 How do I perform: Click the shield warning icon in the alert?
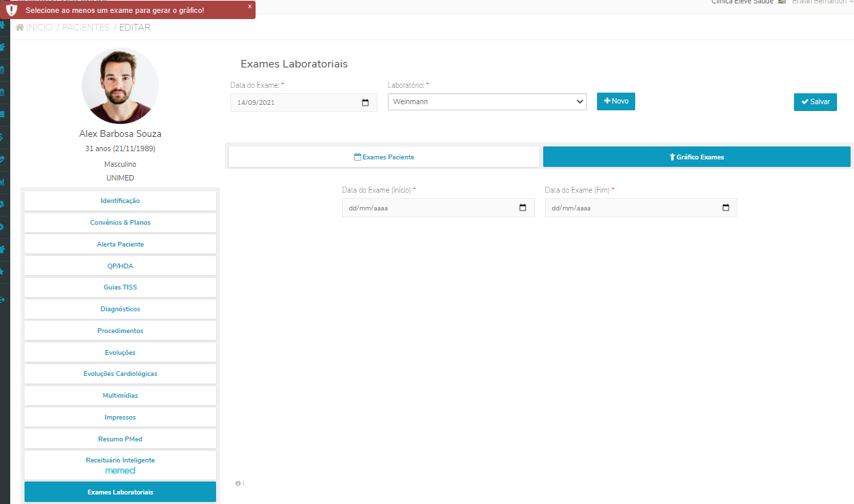click(12, 10)
